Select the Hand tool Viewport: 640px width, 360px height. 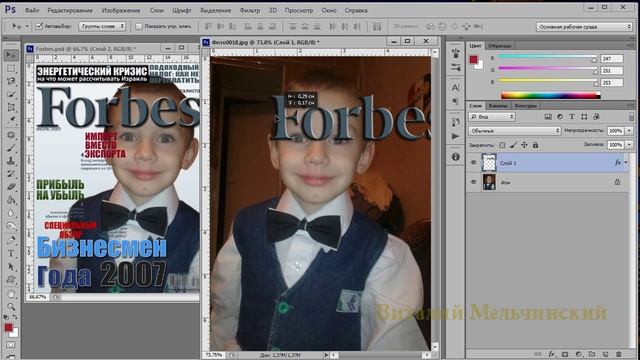click(11, 294)
